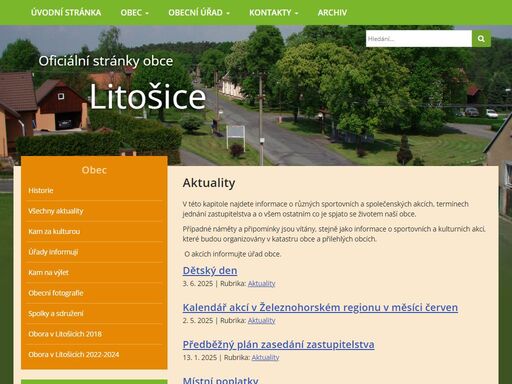Go to Kam za kulturou
The height and width of the screenshot is (384, 512).
click(x=54, y=231)
